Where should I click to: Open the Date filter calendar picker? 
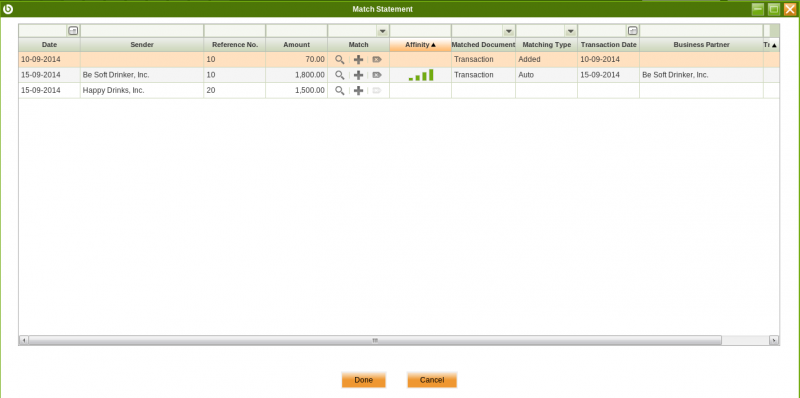tap(73, 31)
